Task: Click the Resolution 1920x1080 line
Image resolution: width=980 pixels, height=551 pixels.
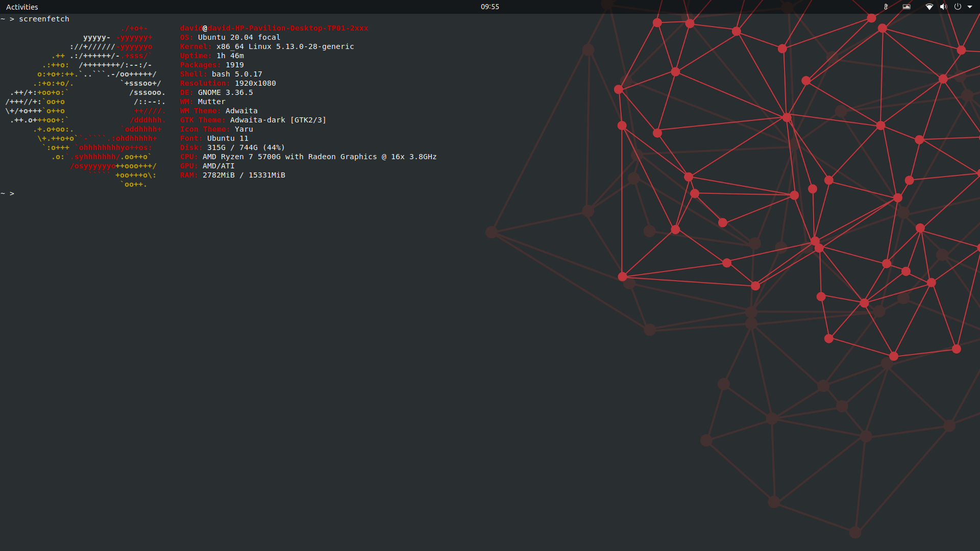Action: [x=228, y=83]
